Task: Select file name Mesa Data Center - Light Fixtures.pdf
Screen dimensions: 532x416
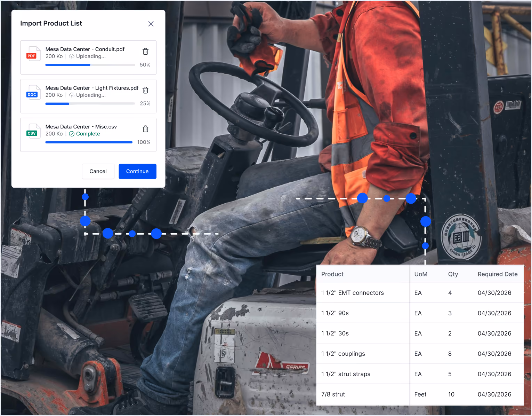Action: click(x=92, y=88)
